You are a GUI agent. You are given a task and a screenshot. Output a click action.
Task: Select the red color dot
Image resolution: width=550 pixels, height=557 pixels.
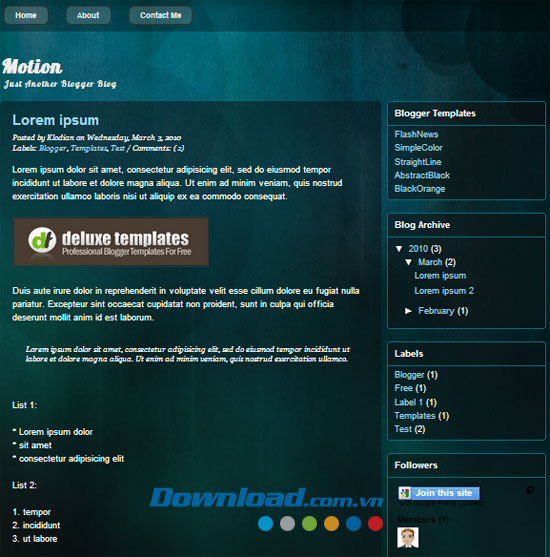pos(376,523)
